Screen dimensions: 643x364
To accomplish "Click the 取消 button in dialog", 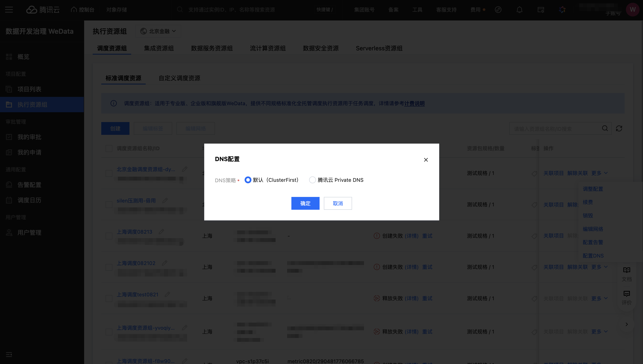I will [x=338, y=203].
